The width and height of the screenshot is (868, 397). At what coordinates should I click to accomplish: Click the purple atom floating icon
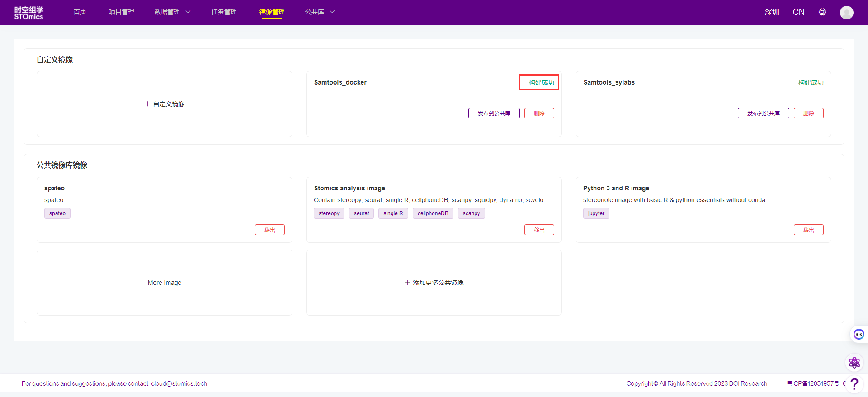click(x=854, y=363)
